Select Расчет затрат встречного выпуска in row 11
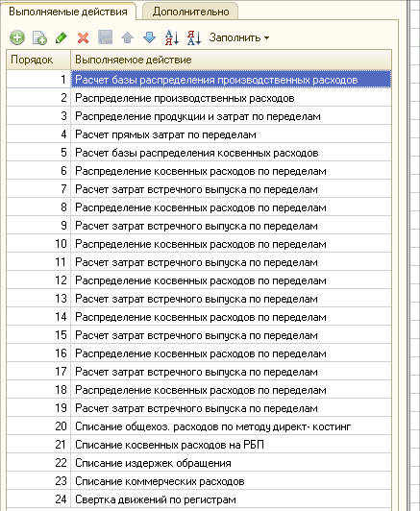 pyautogui.click(x=232, y=262)
